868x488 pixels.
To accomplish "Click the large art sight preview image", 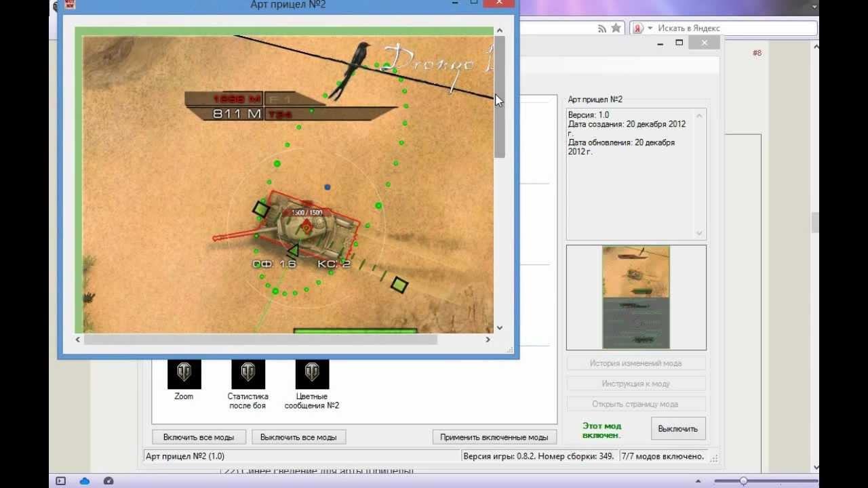I will pyautogui.click(x=284, y=180).
